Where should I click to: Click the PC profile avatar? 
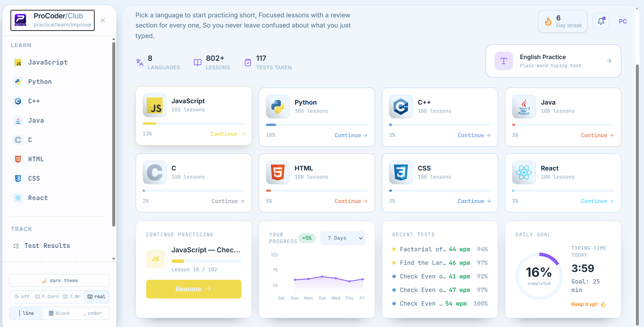coord(623,21)
